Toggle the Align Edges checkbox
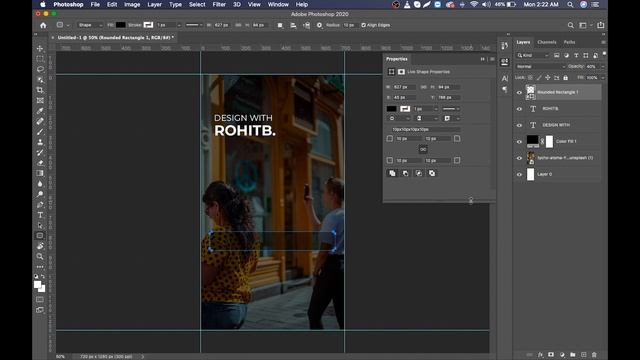640x360 pixels. pyautogui.click(x=363, y=25)
